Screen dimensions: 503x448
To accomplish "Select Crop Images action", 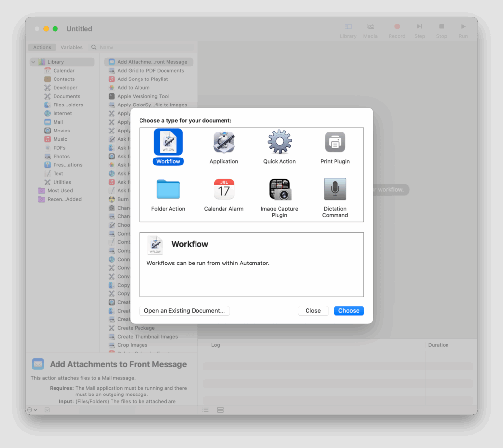I will 148,345.
